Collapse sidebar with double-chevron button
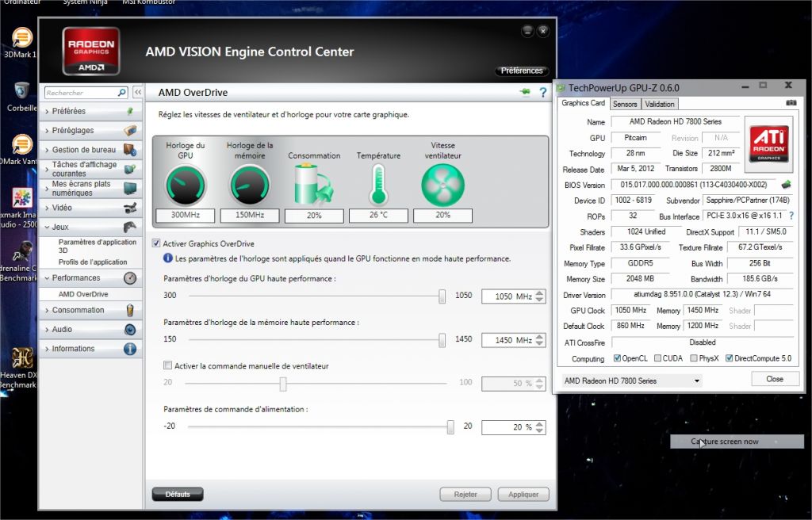812x520 pixels. click(x=138, y=92)
